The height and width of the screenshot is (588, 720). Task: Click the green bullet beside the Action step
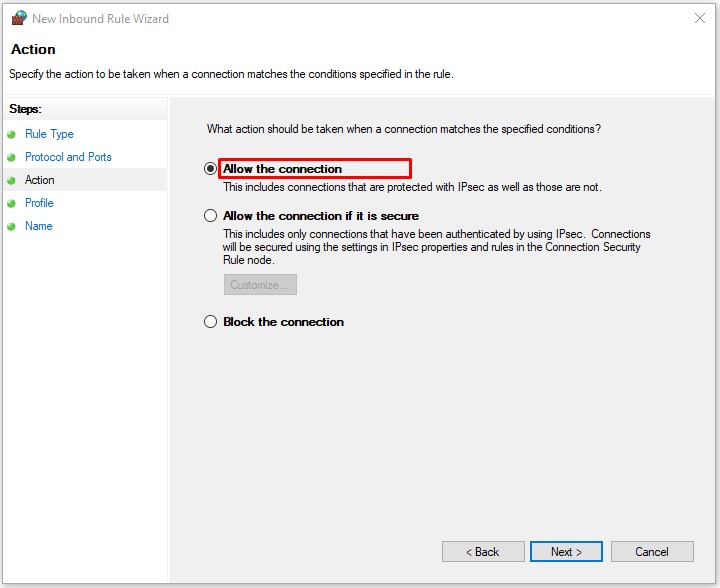pos(12,181)
